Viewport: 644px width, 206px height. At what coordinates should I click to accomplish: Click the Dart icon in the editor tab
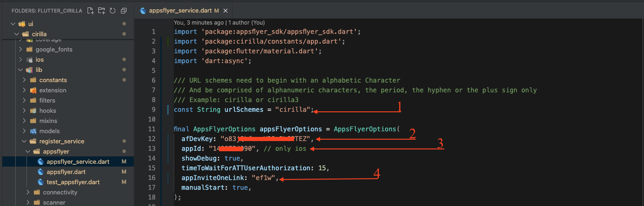pos(142,10)
